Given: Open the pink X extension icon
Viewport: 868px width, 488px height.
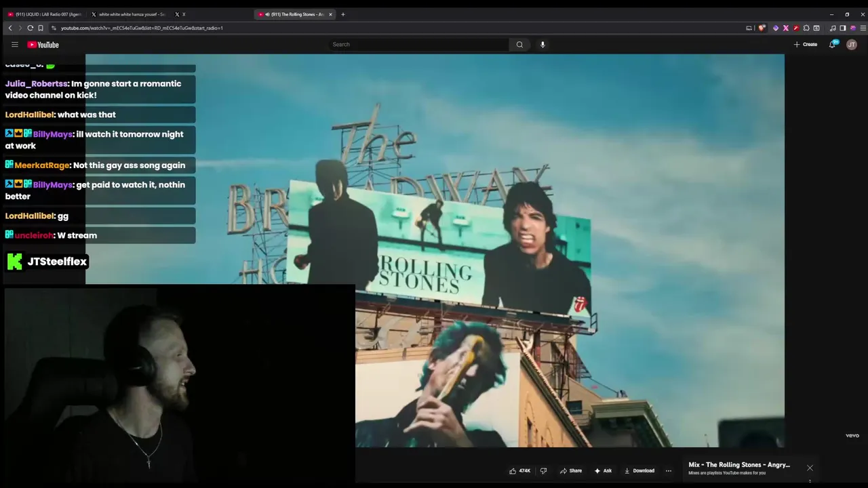Looking at the screenshot, I should tap(786, 28).
